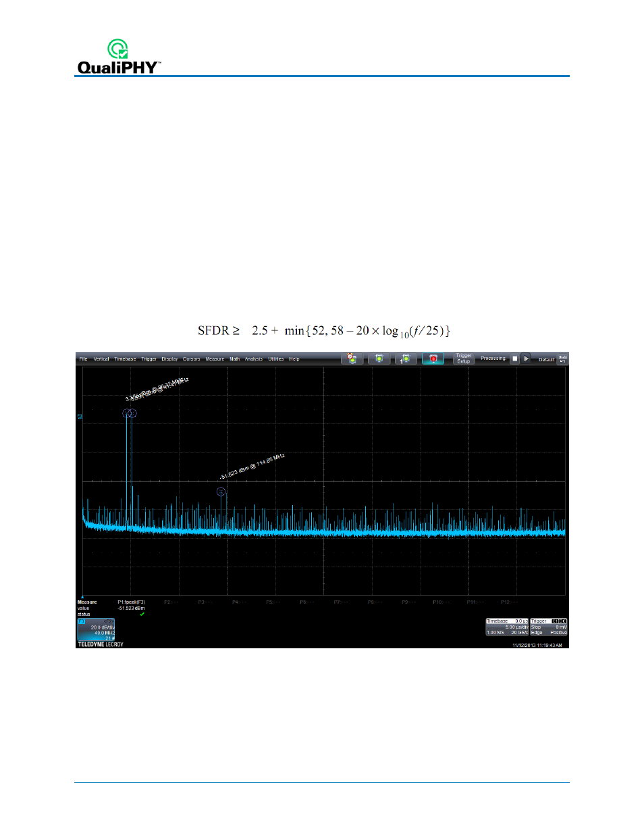Click the Normal trigger mode icon
Screen dimensions: 644x834
[379, 359]
